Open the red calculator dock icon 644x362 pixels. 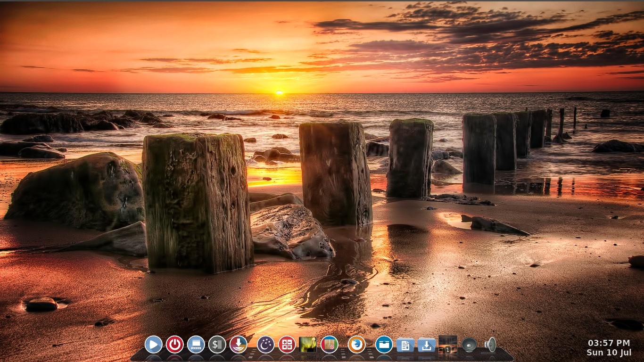click(287, 345)
